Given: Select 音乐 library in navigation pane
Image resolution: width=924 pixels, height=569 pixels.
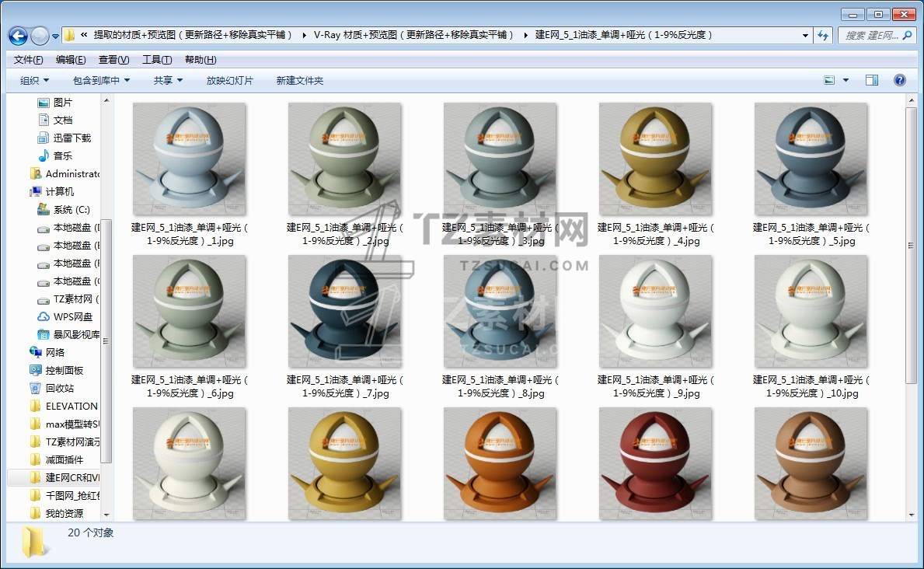Looking at the screenshot, I should point(62,155).
